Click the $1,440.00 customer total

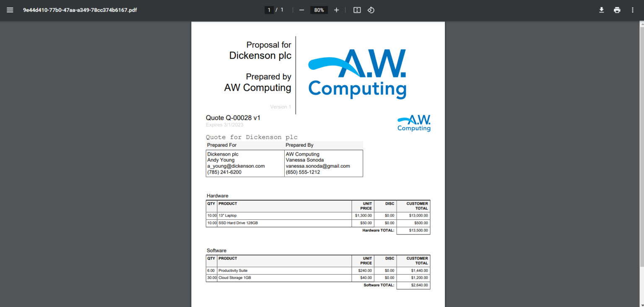(420, 271)
